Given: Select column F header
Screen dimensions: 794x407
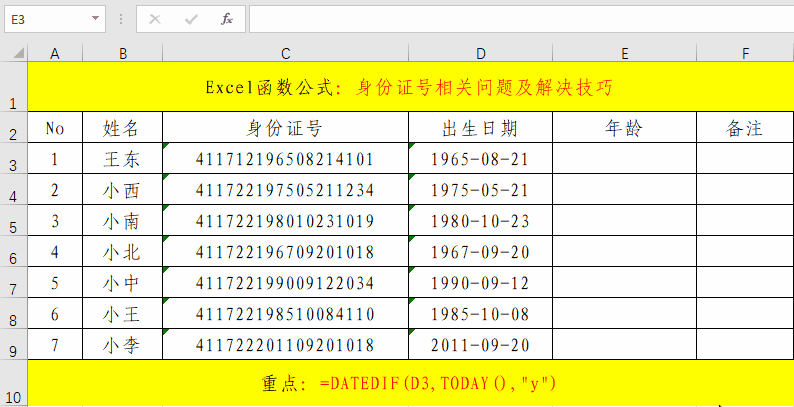Looking at the screenshot, I should point(745,53).
